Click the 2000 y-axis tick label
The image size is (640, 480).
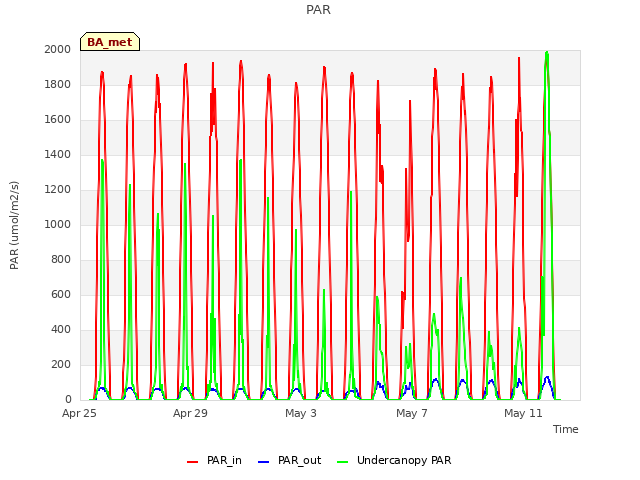pyautogui.click(x=58, y=49)
